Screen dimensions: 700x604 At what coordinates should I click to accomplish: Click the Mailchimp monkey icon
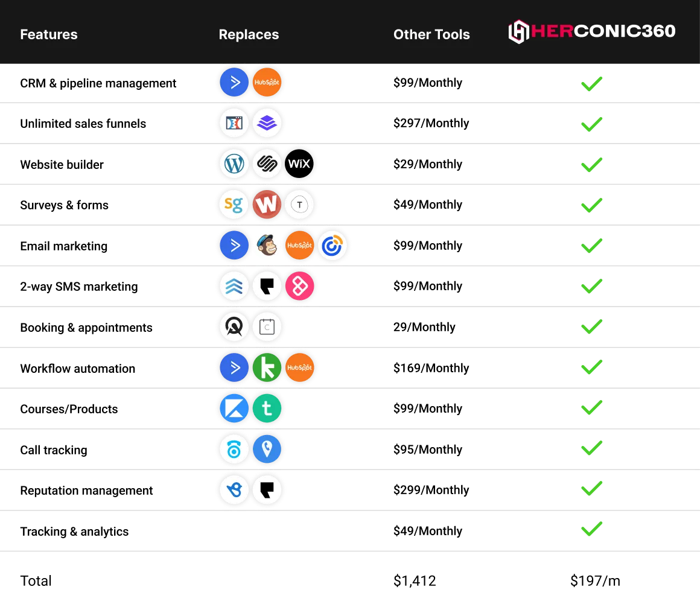pyautogui.click(x=267, y=245)
